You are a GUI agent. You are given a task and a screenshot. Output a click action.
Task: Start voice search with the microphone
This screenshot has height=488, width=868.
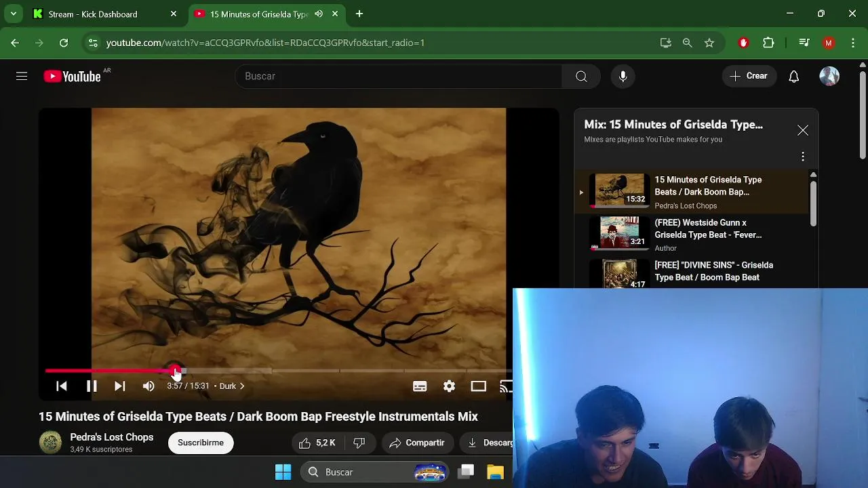pos(623,77)
